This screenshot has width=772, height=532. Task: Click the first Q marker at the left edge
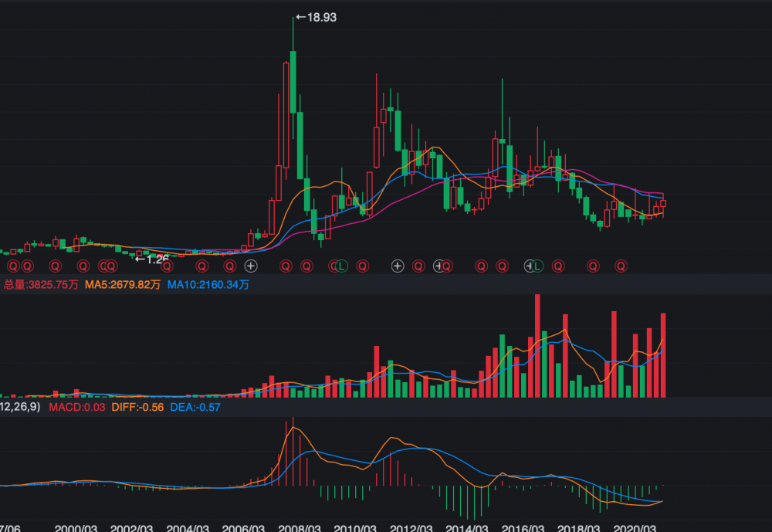tap(13, 266)
